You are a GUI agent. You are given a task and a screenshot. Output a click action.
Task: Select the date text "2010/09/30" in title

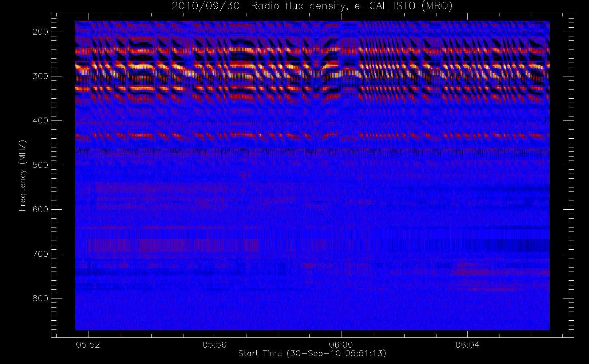(x=206, y=6)
